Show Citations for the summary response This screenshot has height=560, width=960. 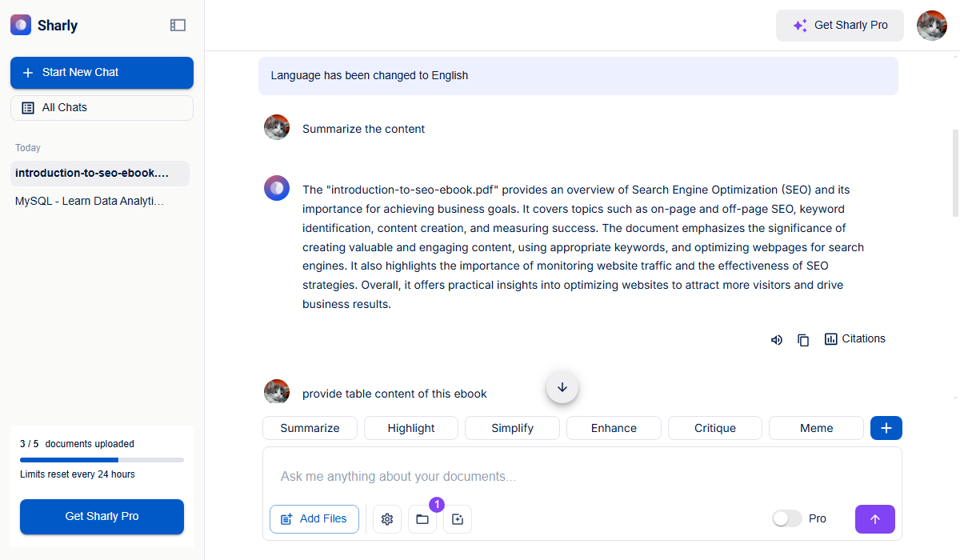(x=854, y=339)
